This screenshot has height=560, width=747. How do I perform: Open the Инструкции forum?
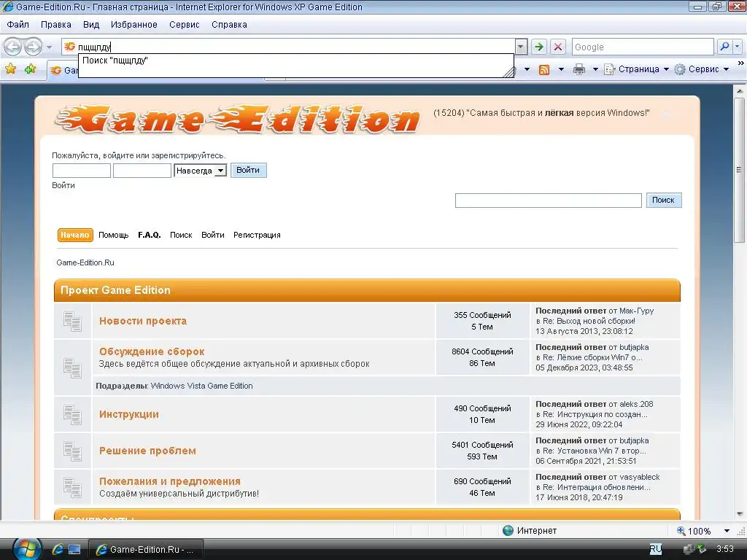129,414
